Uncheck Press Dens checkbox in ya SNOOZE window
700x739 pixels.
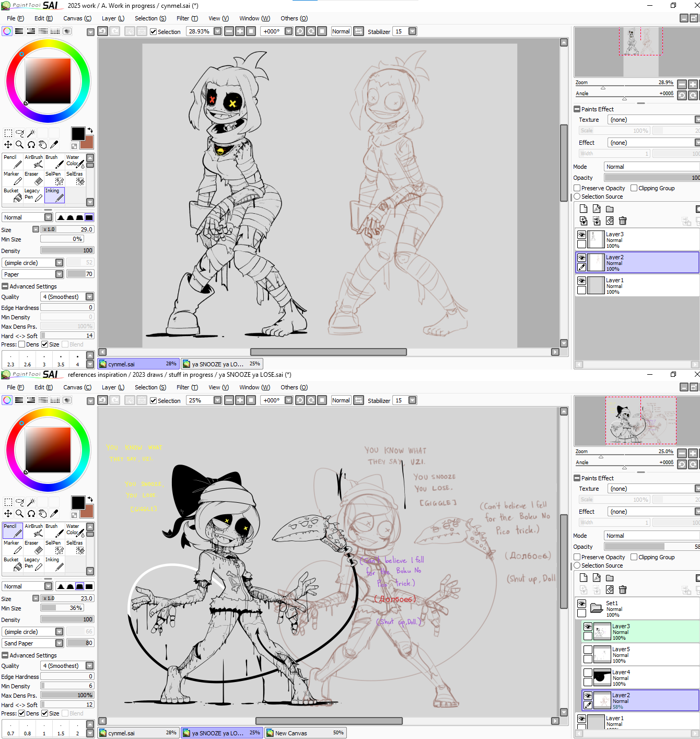coord(21,713)
